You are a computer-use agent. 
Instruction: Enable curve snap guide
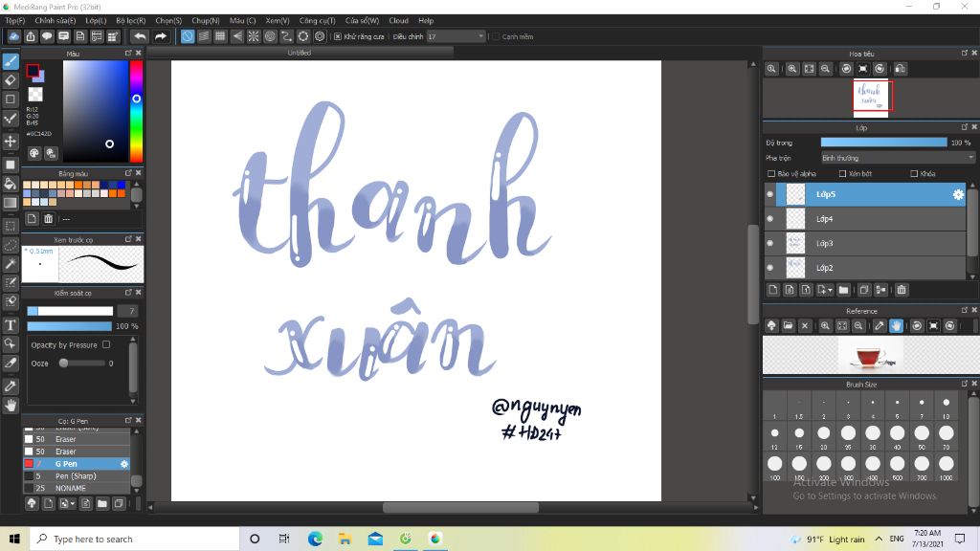coord(286,36)
